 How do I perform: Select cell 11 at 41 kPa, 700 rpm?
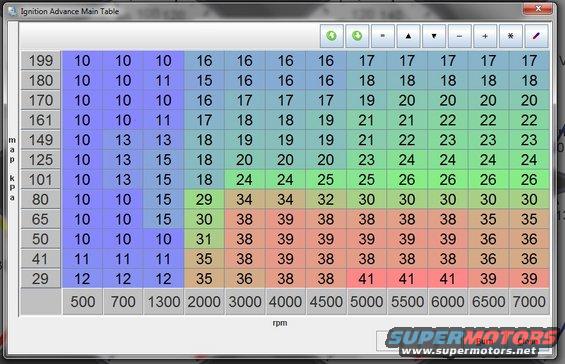tap(123, 259)
